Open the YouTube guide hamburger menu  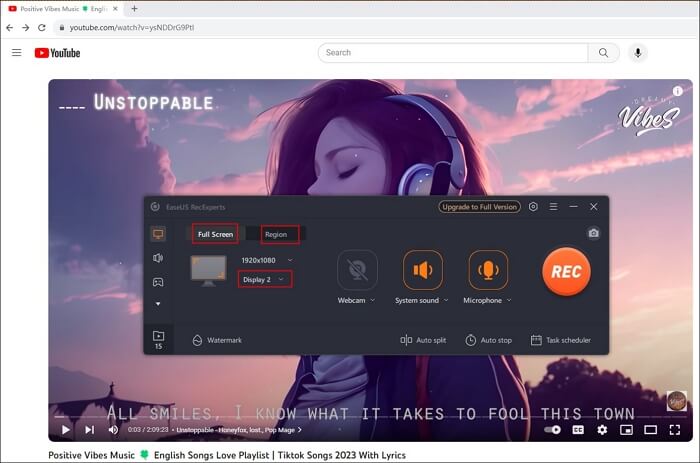point(17,53)
